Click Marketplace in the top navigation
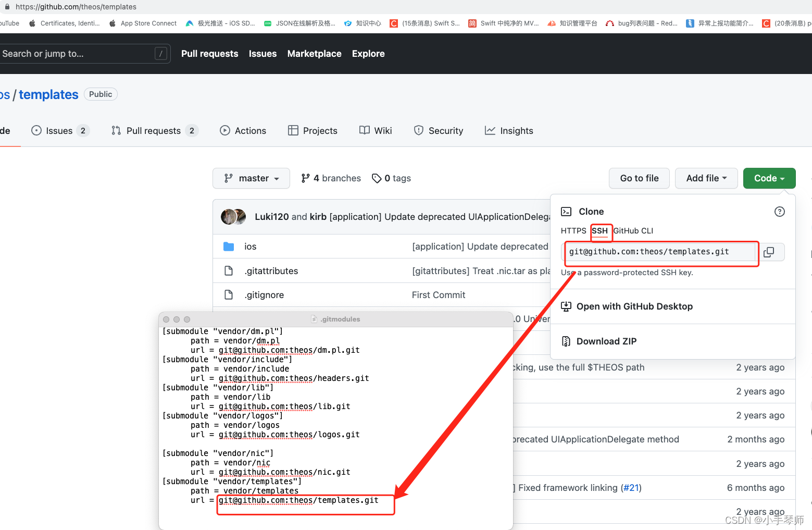Viewport: 812px width, 530px height. coord(315,54)
